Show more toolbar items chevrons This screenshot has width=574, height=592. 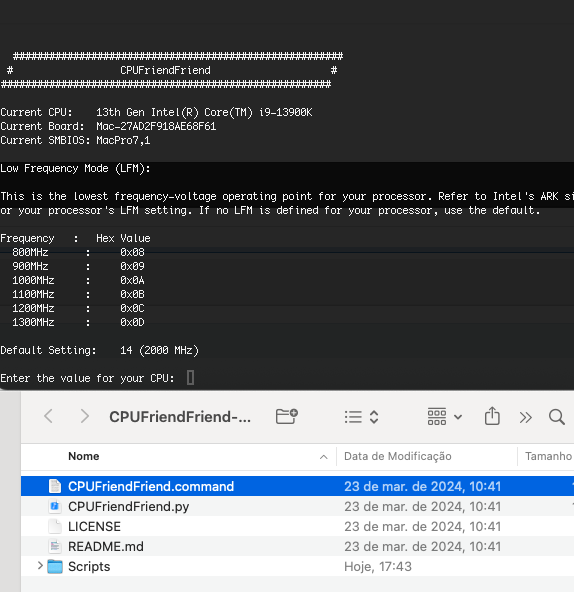point(525,417)
